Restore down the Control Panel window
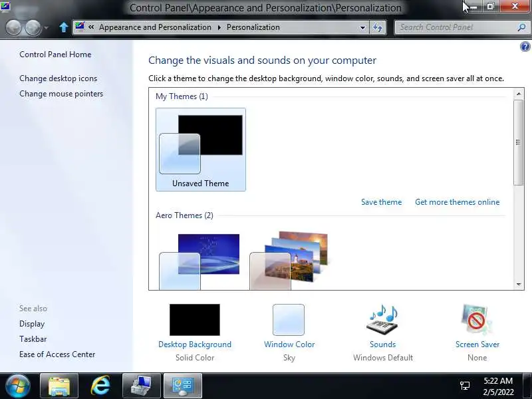The width and height of the screenshot is (532, 399). [490, 6]
